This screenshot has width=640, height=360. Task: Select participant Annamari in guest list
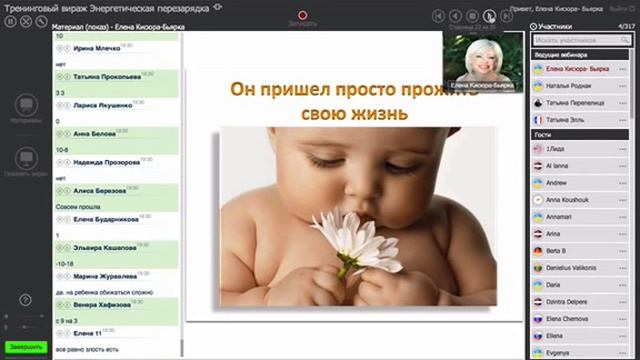tap(580, 217)
